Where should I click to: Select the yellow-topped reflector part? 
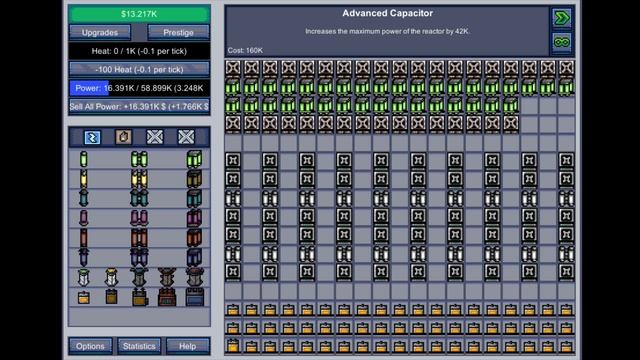(x=111, y=277)
